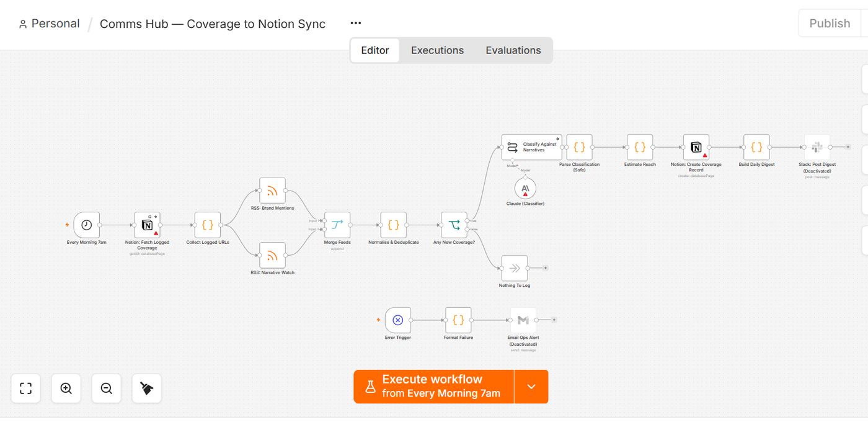
Task: Open the Format Failure code node
Action: 458,320
